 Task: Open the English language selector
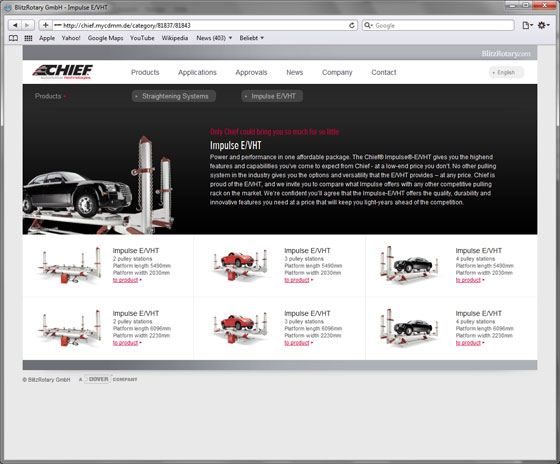point(506,73)
